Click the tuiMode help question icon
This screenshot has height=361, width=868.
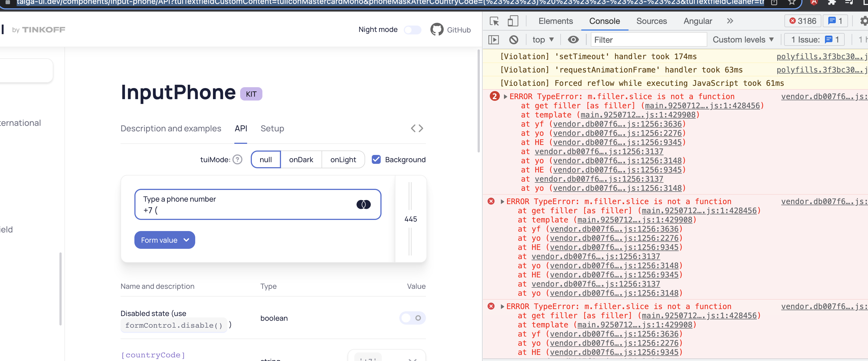tap(238, 159)
